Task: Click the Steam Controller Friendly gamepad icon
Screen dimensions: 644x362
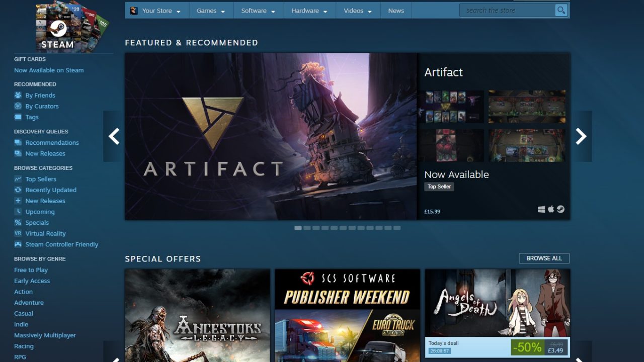Action: click(18, 244)
